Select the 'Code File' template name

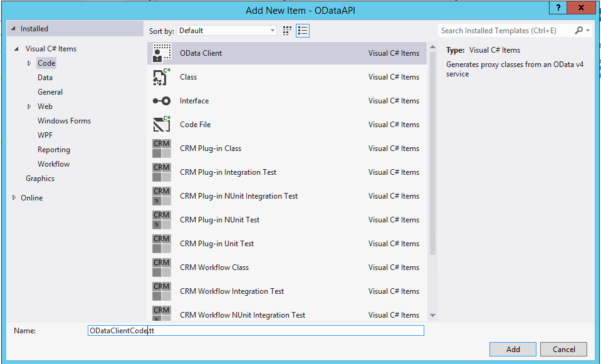(x=195, y=125)
